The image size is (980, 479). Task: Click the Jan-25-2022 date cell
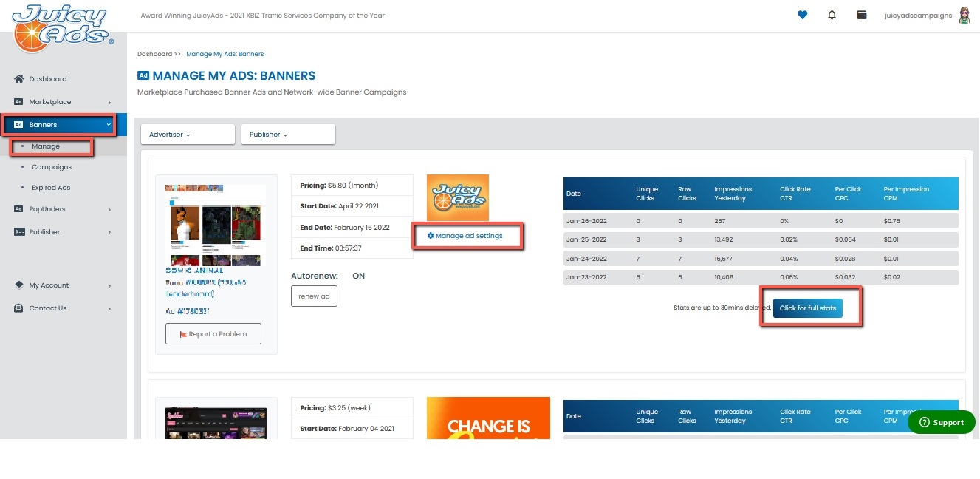[x=586, y=239]
